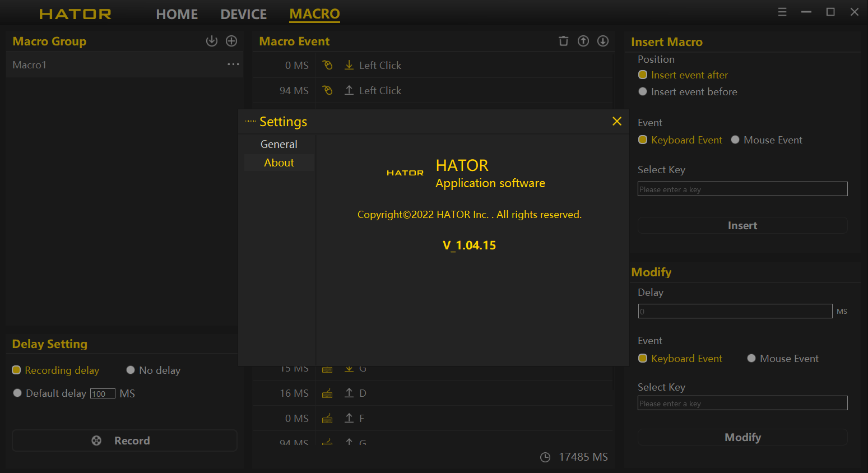
Task: Choose Mouse Event in Modify section
Action: 783,359
